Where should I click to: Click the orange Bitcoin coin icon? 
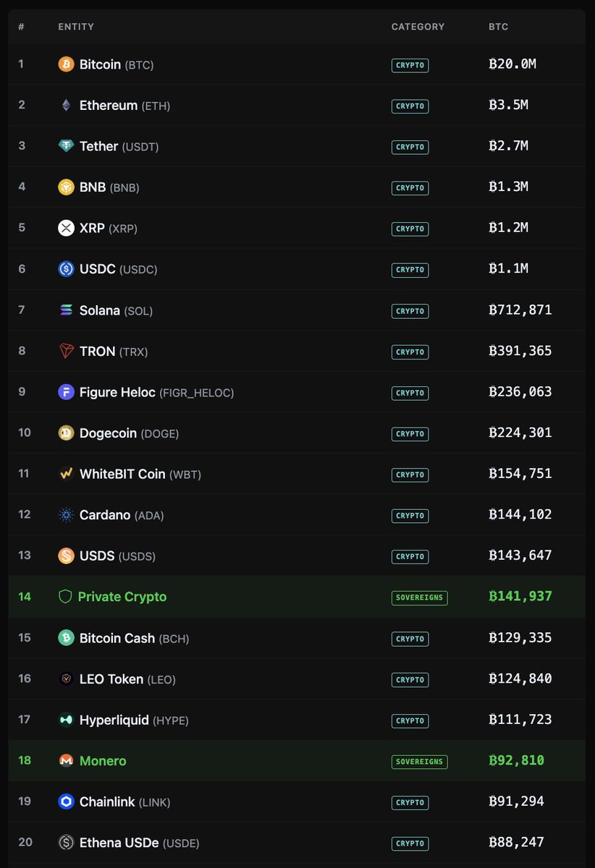pos(66,64)
